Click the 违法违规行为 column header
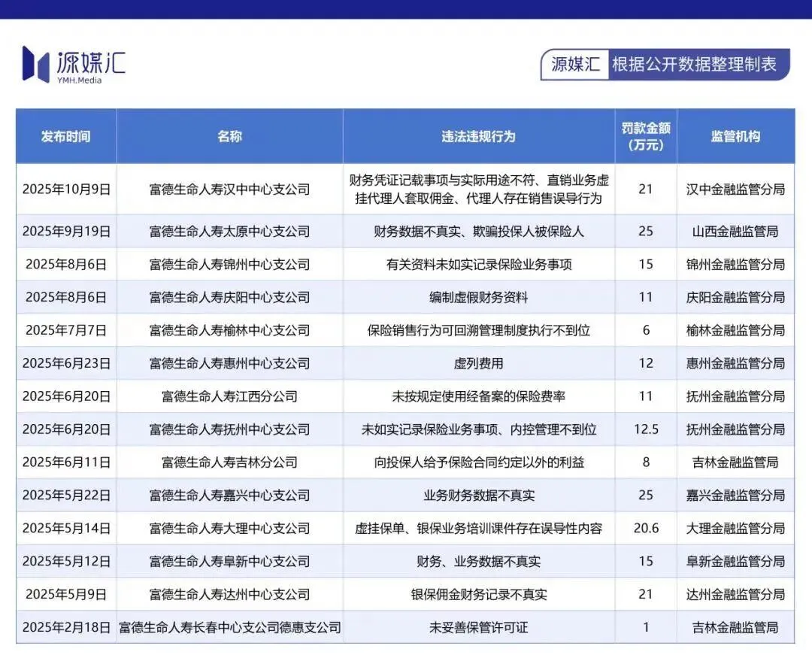 (479, 136)
